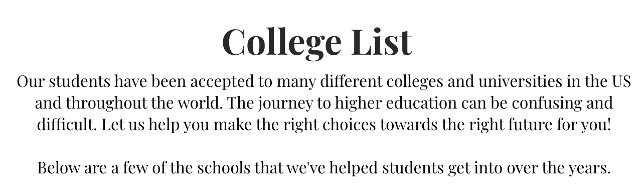Image resolution: width=644 pixels, height=196 pixels.
Task: Click the sentence starting "Below are a few"
Action: click(324, 168)
